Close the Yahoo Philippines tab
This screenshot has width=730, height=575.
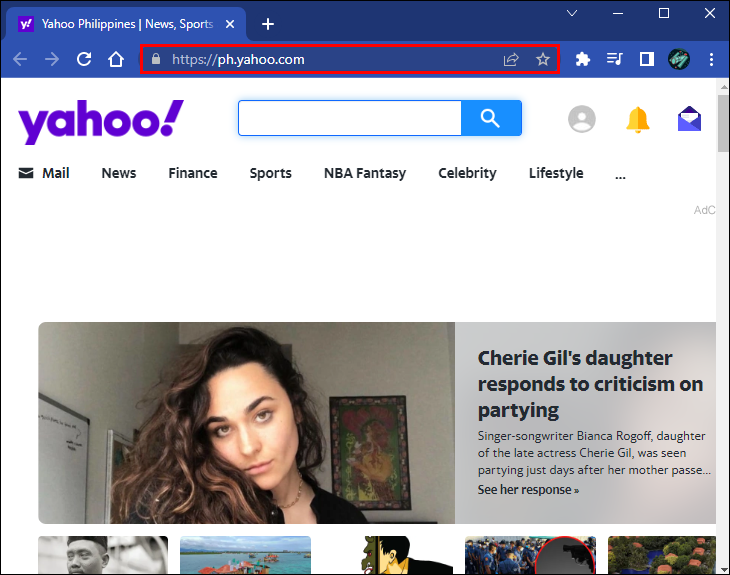[230, 24]
